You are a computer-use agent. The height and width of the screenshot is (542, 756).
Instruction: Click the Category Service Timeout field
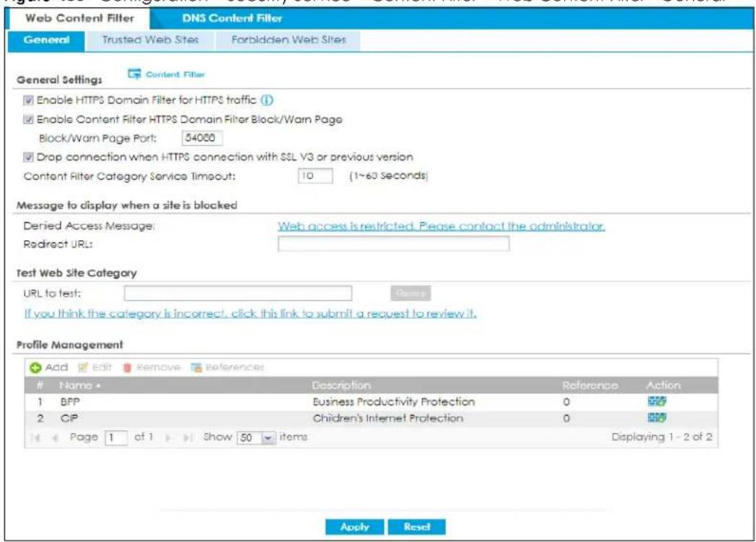pyautogui.click(x=315, y=176)
